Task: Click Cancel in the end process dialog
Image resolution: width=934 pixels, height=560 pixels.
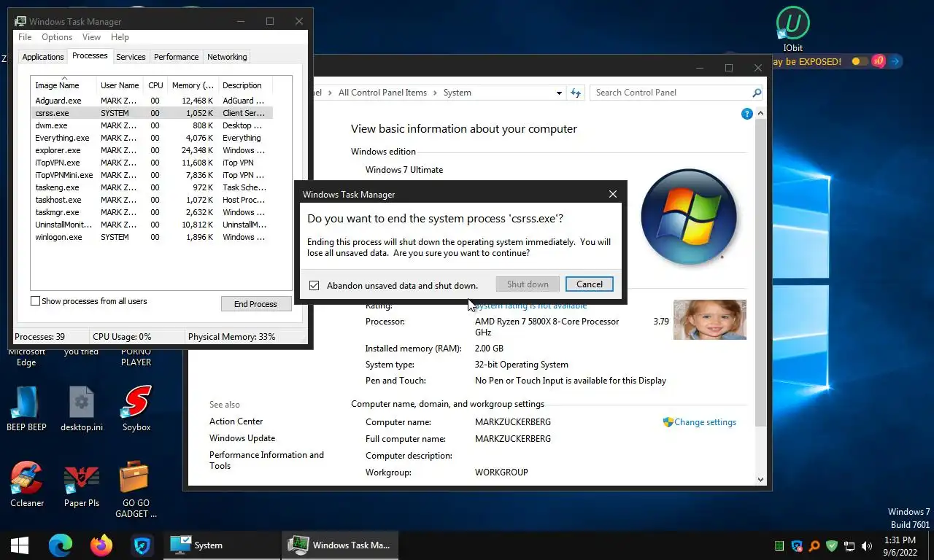Action: pyautogui.click(x=590, y=284)
